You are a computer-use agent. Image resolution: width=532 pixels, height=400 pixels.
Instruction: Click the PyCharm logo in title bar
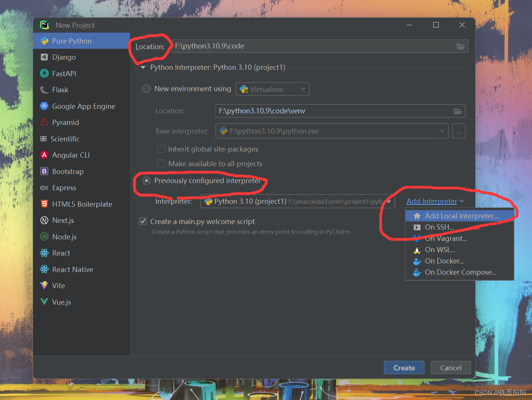point(44,25)
